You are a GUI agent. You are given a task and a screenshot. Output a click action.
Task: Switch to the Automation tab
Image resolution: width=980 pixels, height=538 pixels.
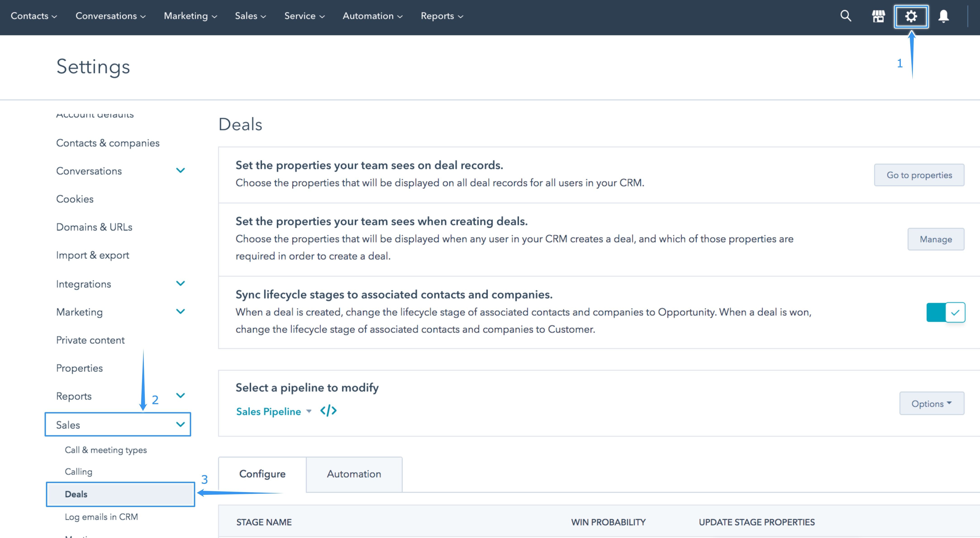[354, 474]
